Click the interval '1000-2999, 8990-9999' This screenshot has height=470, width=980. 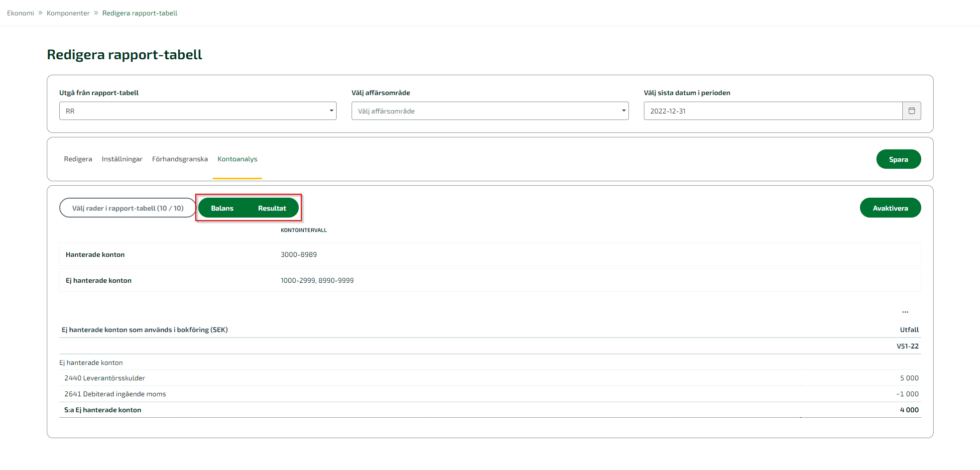click(x=317, y=280)
